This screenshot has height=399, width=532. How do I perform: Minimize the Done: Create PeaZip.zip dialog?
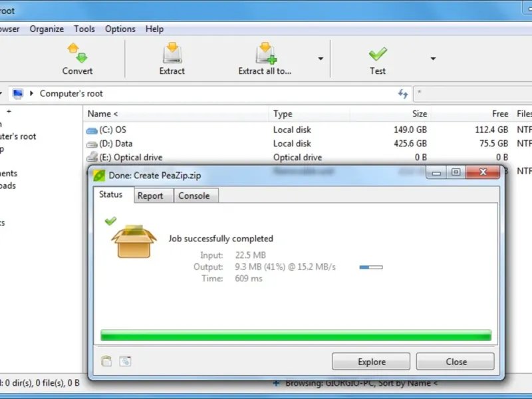click(x=436, y=172)
